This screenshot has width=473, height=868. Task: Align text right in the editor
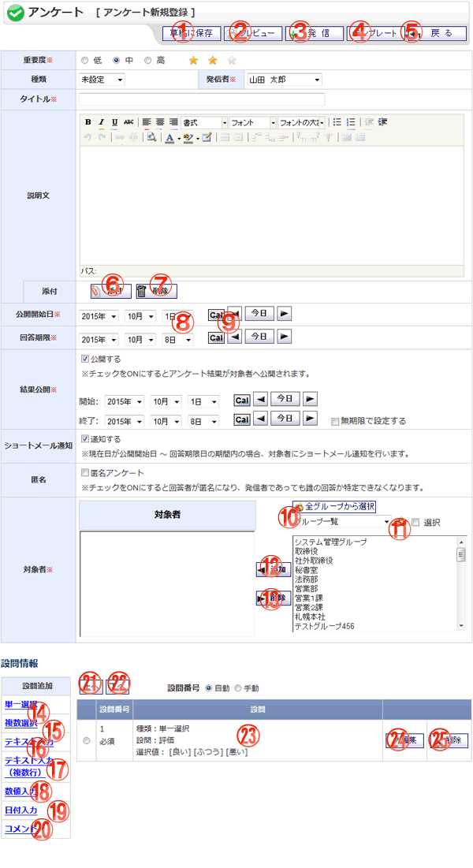pyautogui.click(x=173, y=122)
